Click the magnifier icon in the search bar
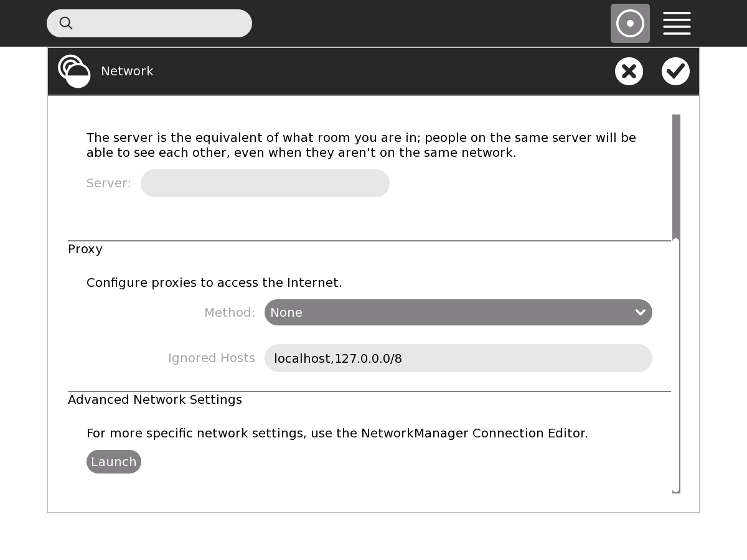This screenshot has height=560, width=747. click(x=66, y=23)
